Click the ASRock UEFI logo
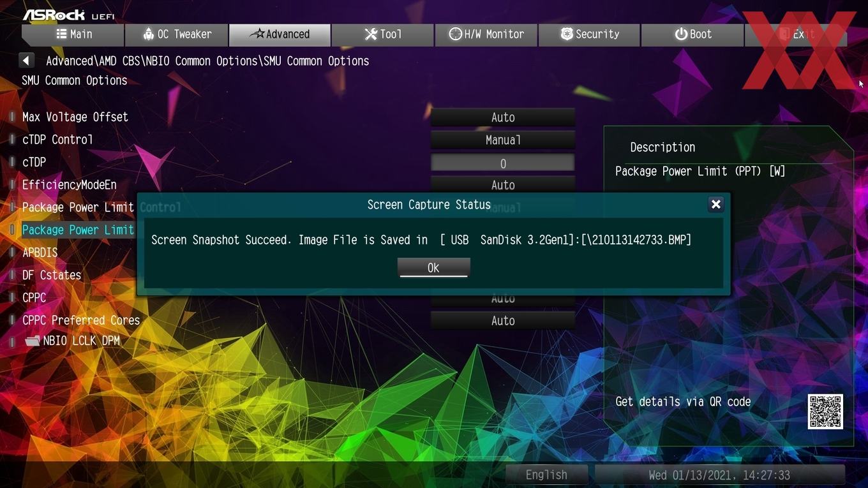This screenshot has width=868, height=488. tap(68, 15)
